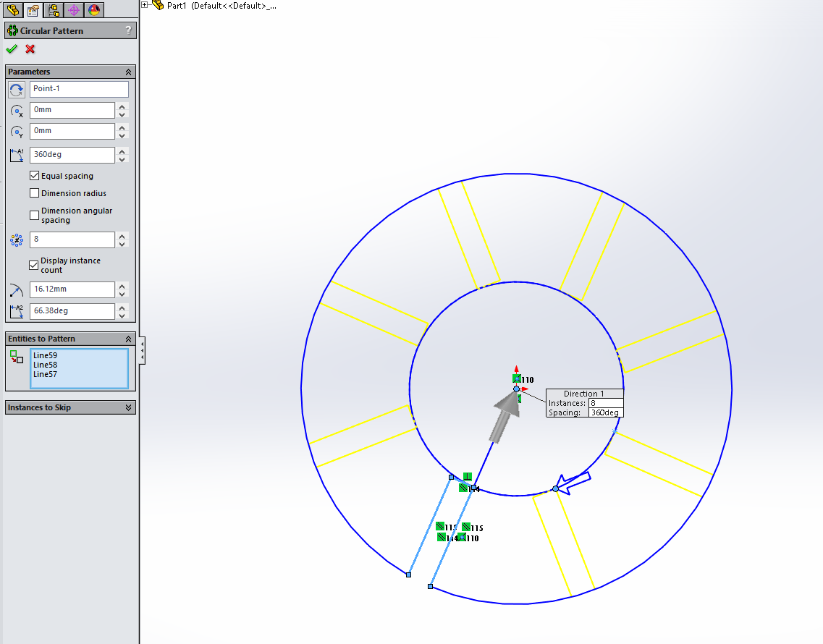823x644 pixels.
Task: Click the instance count field showing 8
Action: [x=72, y=240]
